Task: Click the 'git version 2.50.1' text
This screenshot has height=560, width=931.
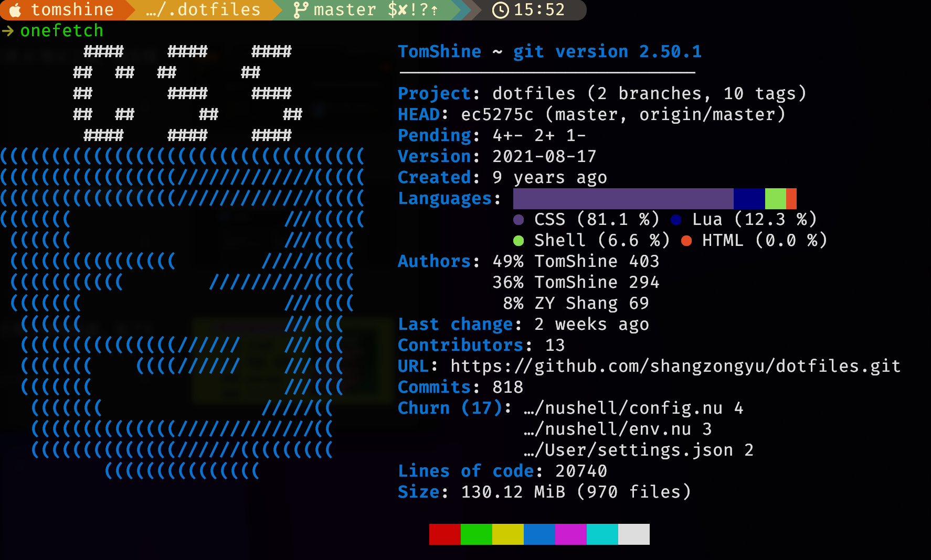Action: [x=607, y=51]
